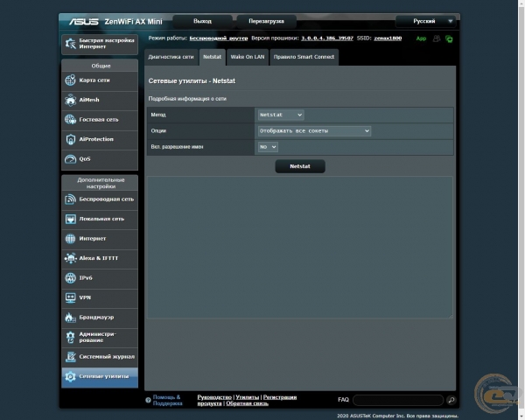Click the Беспроводной роутер mode link
Image resolution: width=525 pixels, height=420 pixels.
219,38
